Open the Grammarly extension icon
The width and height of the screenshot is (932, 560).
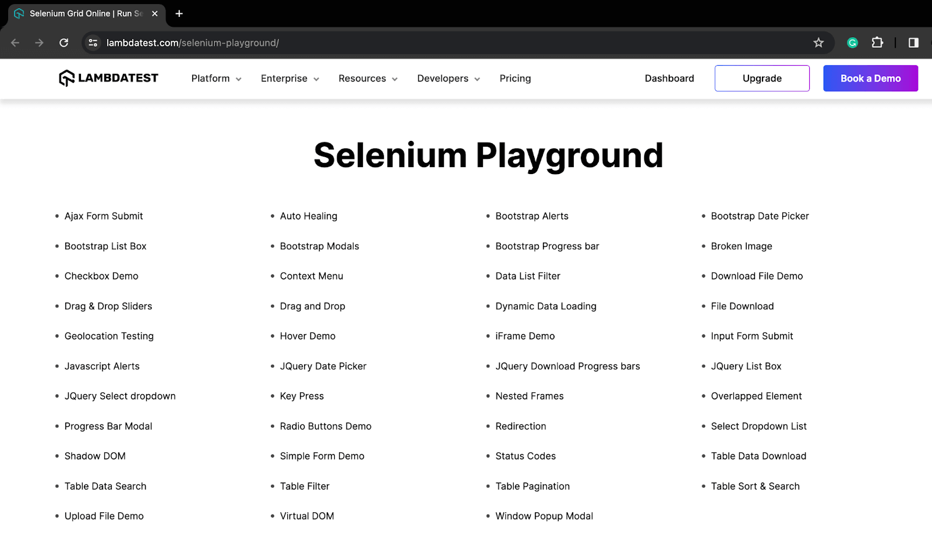pyautogui.click(x=852, y=42)
